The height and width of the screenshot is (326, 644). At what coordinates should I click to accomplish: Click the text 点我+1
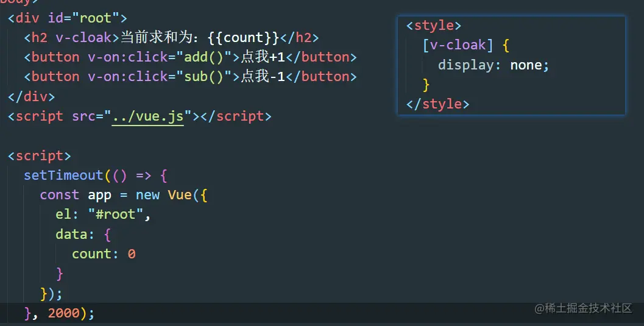click(x=263, y=57)
